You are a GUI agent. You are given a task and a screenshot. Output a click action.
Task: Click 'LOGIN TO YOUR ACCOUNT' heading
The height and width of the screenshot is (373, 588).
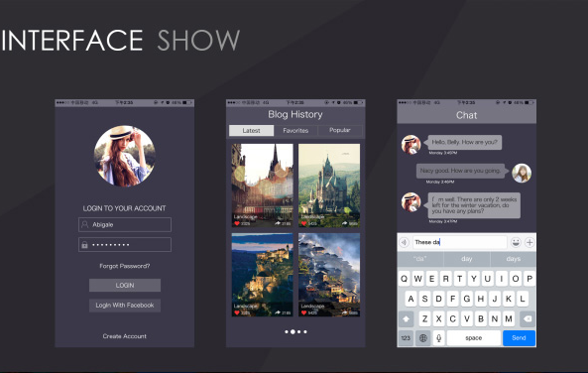click(x=125, y=208)
